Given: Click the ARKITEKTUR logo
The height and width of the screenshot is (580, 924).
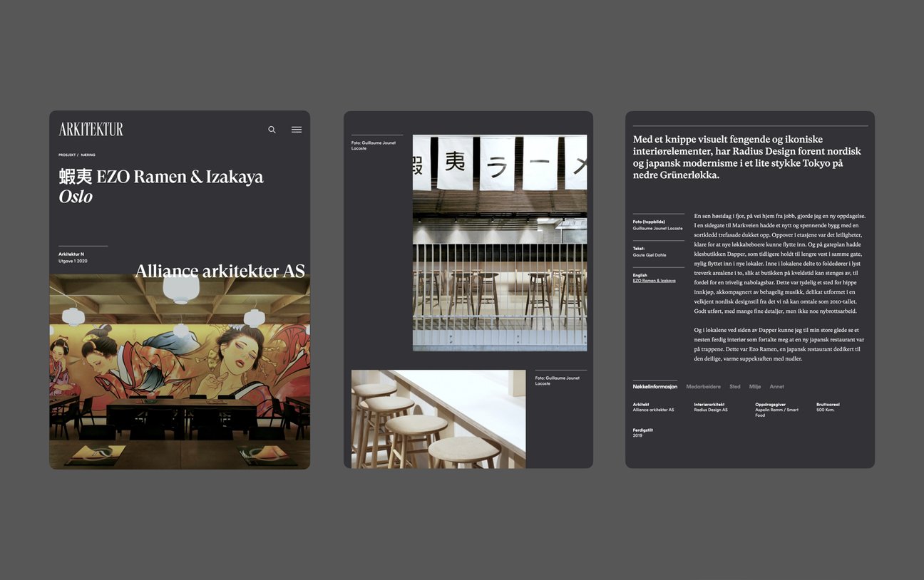Looking at the screenshot, I should coord(91,129).
